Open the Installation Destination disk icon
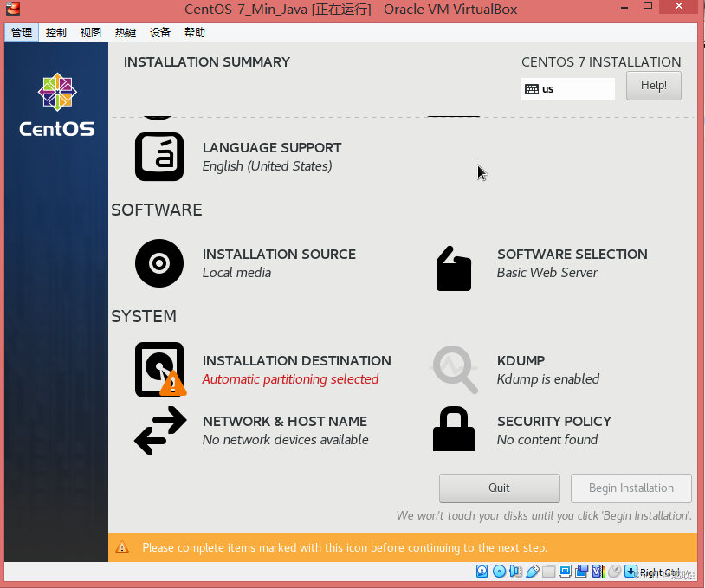The height and width of the screenshot is (588, 705). coord(160,370)
